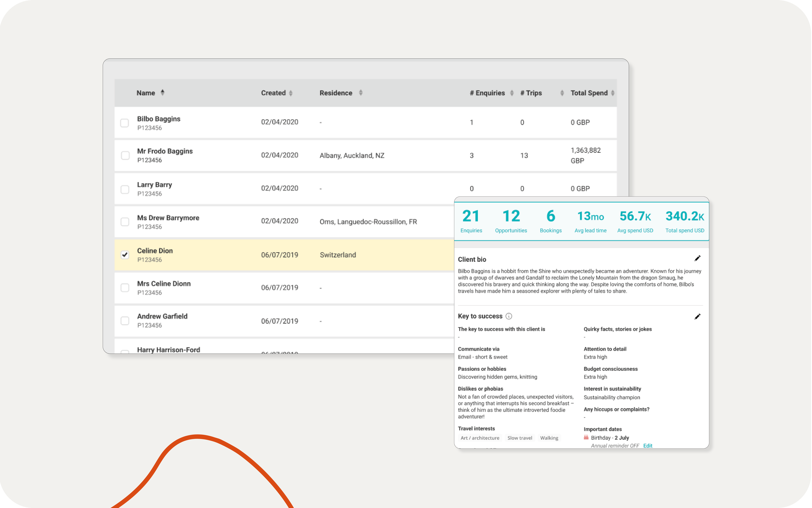The width and height of the screenshot is (812, 508).
Task: Open the 12 Opportunities stat
Action: (x=512, y=221)
